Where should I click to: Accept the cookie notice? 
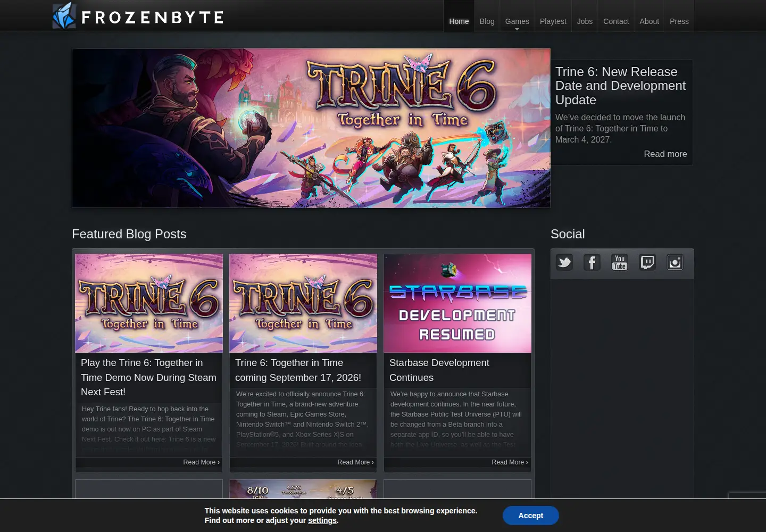[x=531, y=516]
